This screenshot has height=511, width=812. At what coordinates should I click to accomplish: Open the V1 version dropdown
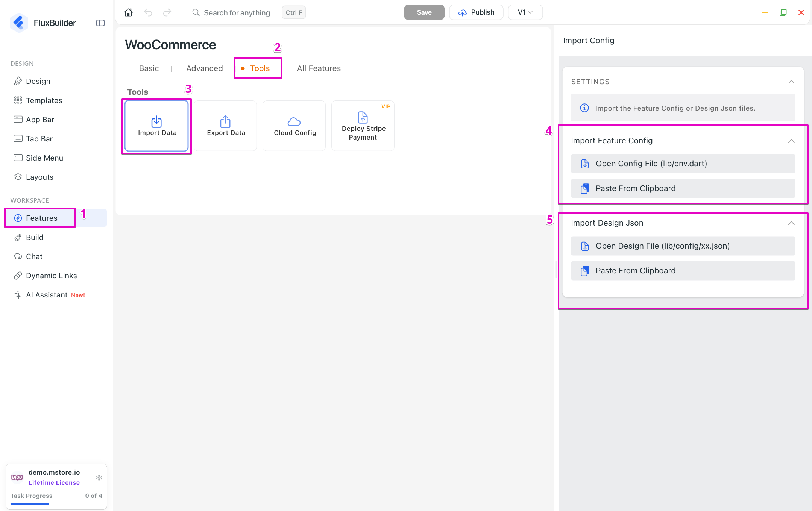[525, 12]
